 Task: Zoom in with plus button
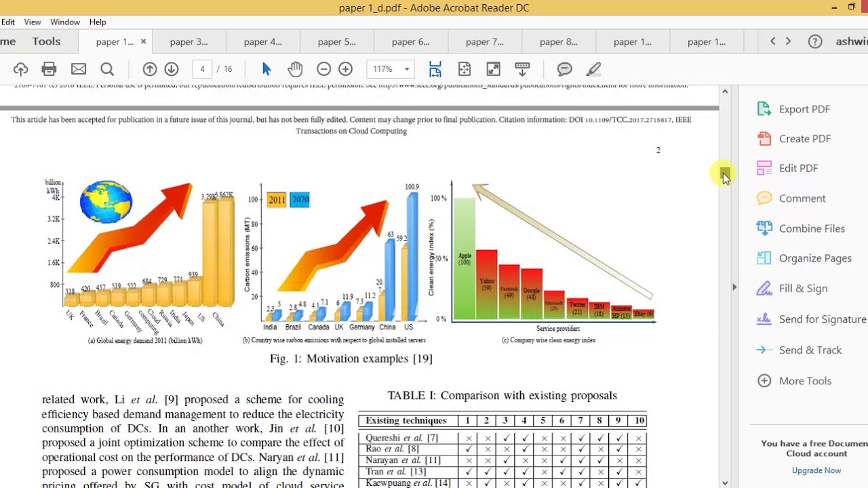point(346,69)
